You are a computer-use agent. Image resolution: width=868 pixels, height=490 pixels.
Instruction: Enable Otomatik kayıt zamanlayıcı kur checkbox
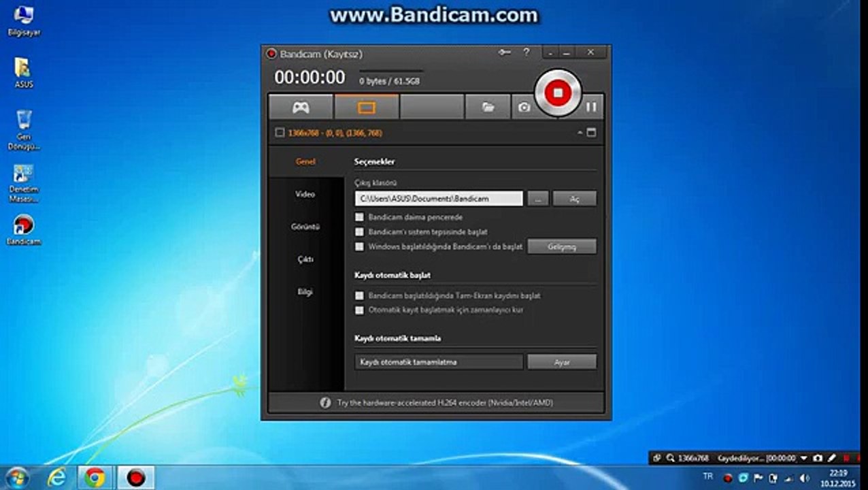coord(359,310)
